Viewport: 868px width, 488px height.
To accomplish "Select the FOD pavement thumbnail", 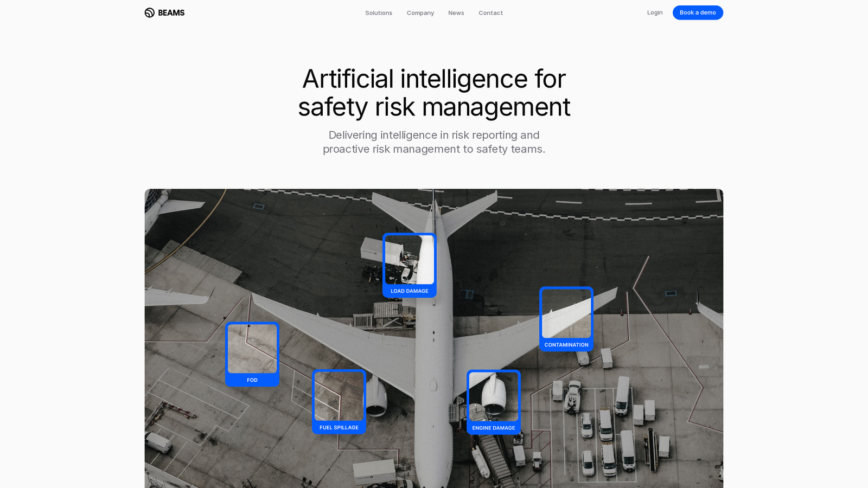I will [252, 349].
